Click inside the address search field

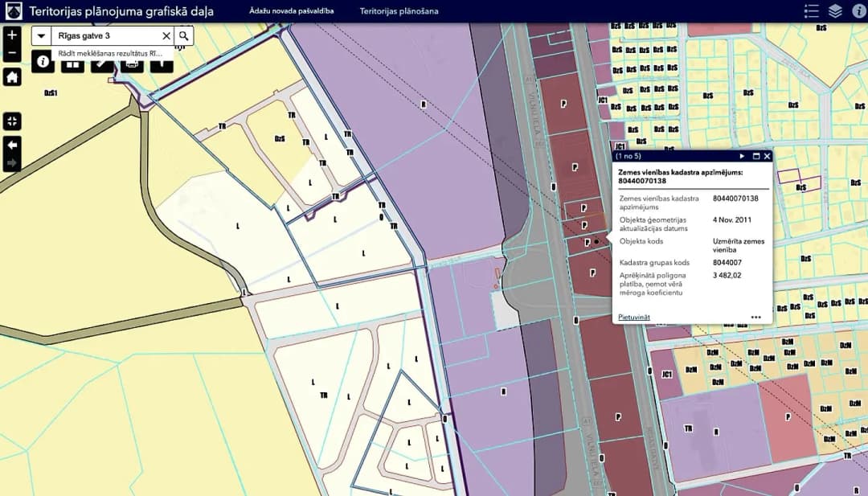pos(106,36)
